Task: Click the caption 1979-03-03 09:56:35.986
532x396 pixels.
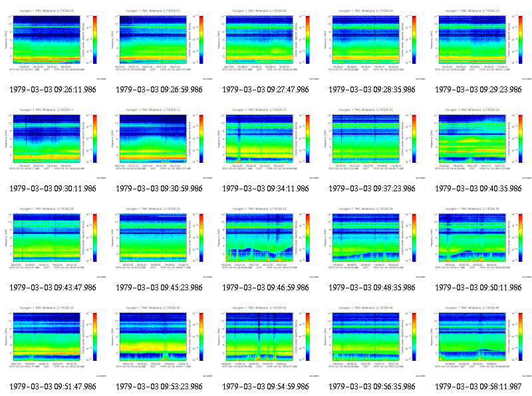Action: [x=372, y=387]
